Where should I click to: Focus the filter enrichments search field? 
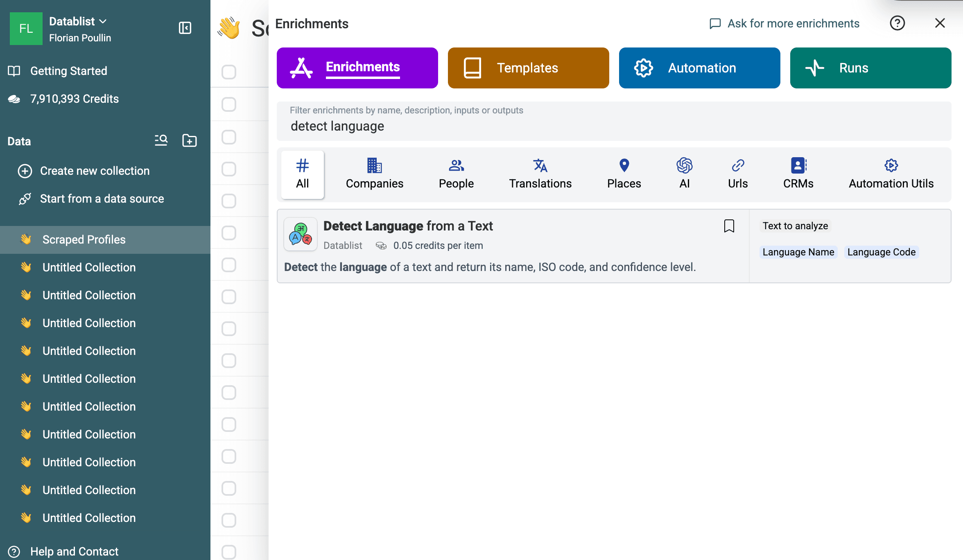click(614, 121)
